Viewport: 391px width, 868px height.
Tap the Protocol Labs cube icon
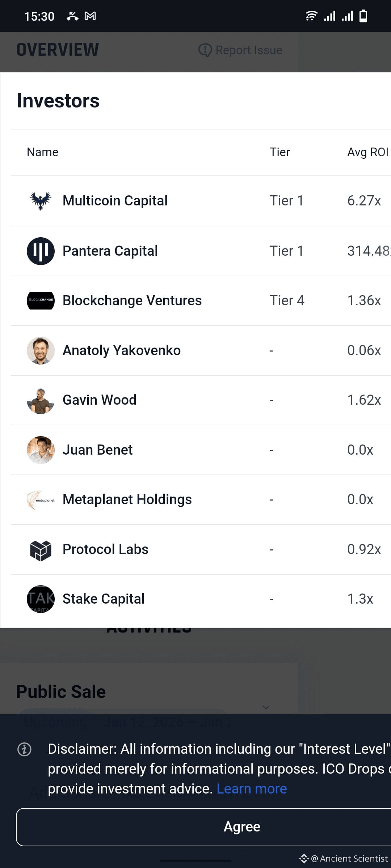(x=41, y=550)
